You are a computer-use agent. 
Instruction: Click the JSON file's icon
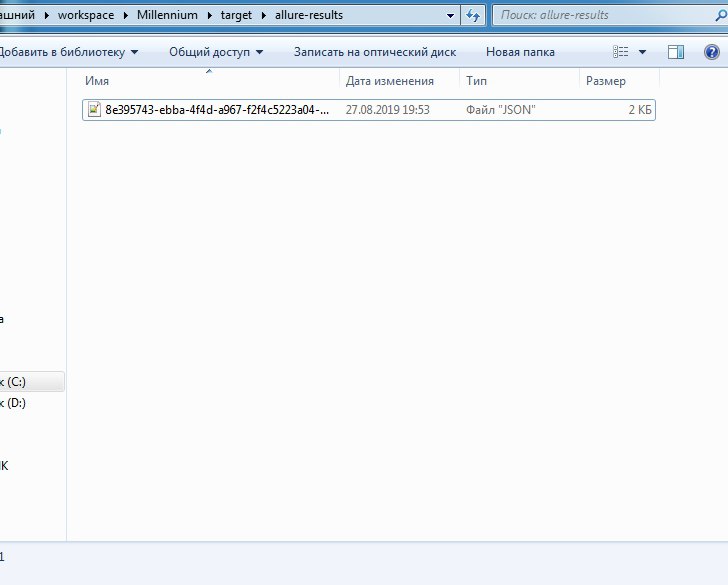pyautogui.click(x=94, y=110)
